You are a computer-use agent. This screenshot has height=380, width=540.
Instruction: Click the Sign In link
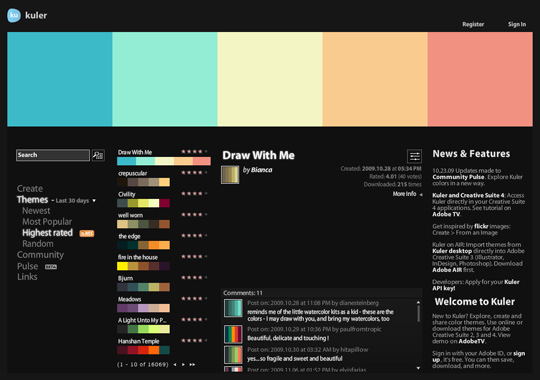[x=517, y=24]
